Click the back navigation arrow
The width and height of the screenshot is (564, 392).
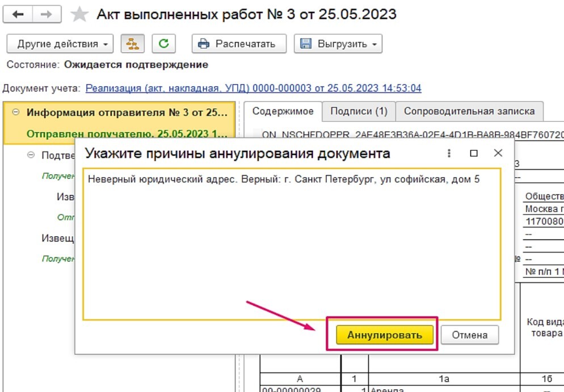click(x=18, y=15)
